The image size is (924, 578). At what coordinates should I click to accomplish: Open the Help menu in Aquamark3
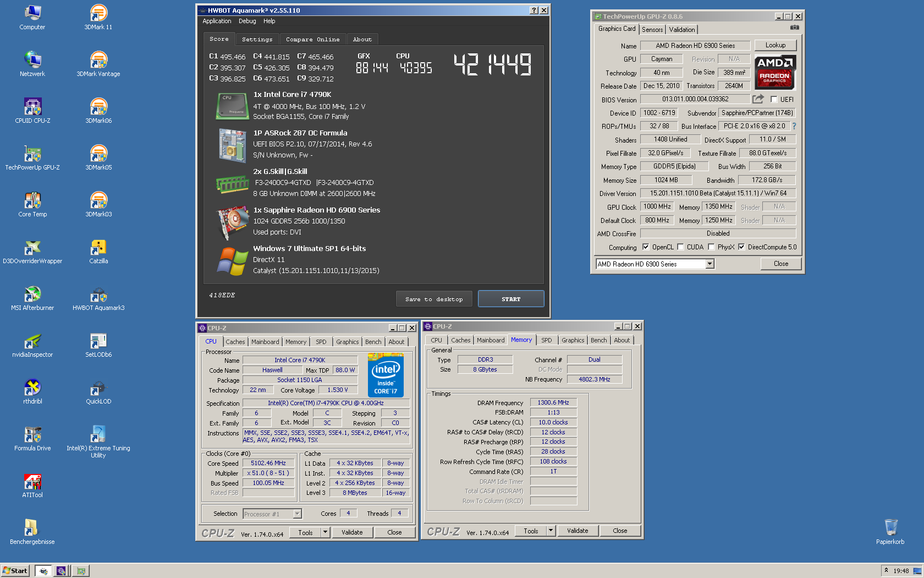click(x=269, y=21)
